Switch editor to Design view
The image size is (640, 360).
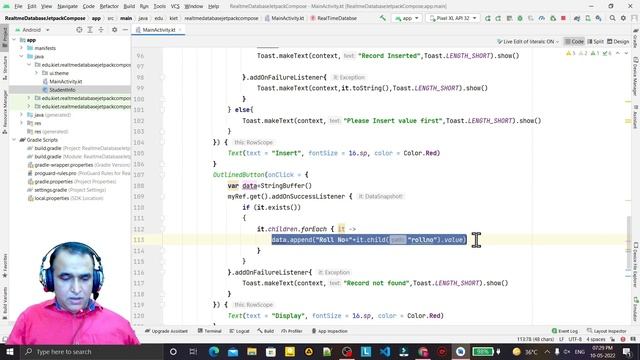coord(618,42)
